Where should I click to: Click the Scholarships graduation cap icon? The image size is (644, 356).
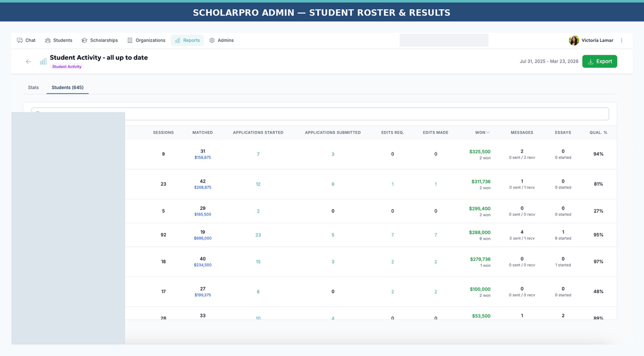click(x=84, y=40)
